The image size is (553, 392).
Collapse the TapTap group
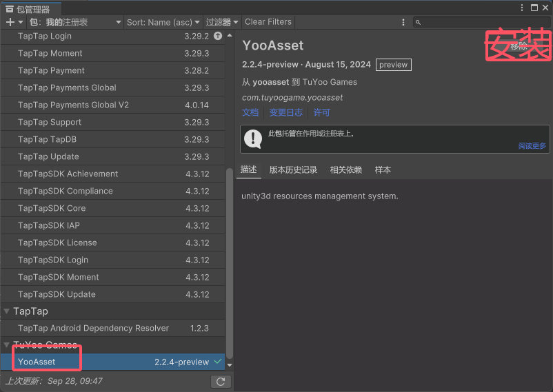point(7,311)
